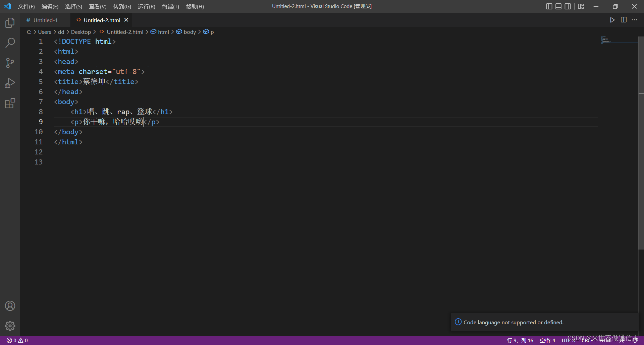Open the Explorer view in activity bar
The image size is (644, 345).
pyautogui.click(x=10, y=23)
